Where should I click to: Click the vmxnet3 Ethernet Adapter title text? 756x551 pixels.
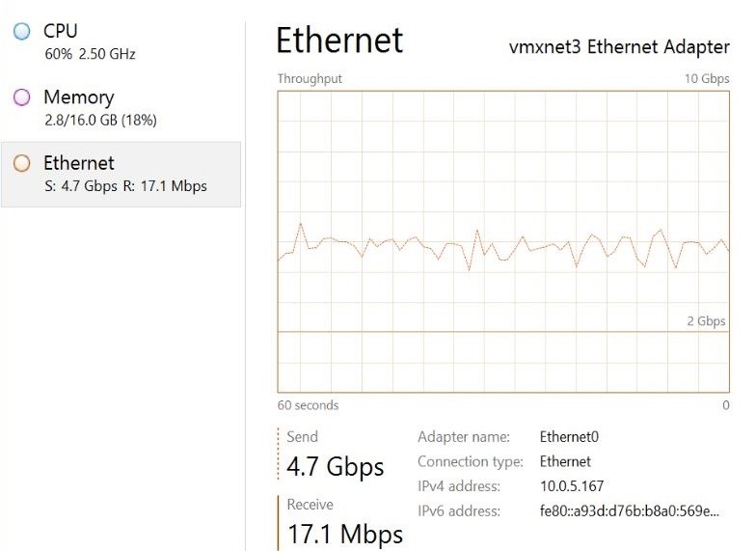click(619, 48)
